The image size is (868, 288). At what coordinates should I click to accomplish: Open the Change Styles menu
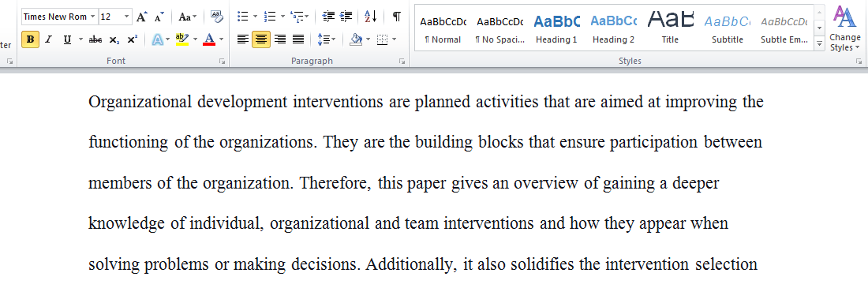pos(845,28)
